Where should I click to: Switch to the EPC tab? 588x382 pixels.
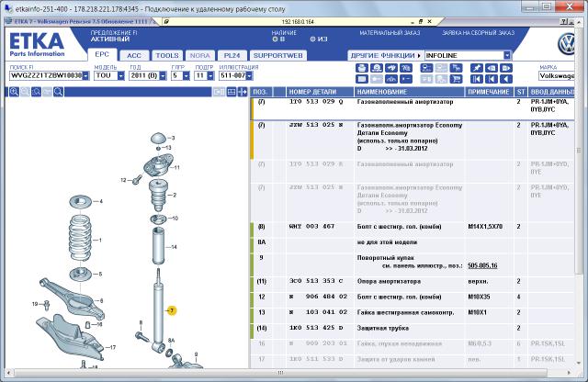point(102,55)
